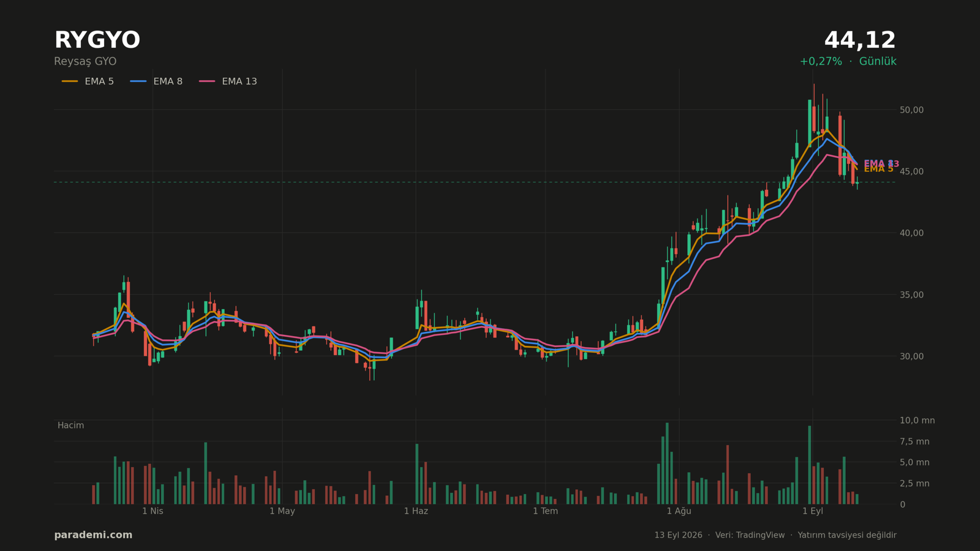This screenshot has width=980, height=551.
Task: Select the EMA 13 legend entry
Action: 228,81
